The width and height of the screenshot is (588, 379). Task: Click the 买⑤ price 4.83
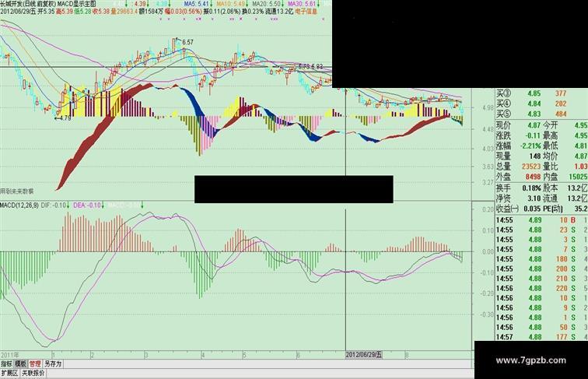[x=534, y=114]
